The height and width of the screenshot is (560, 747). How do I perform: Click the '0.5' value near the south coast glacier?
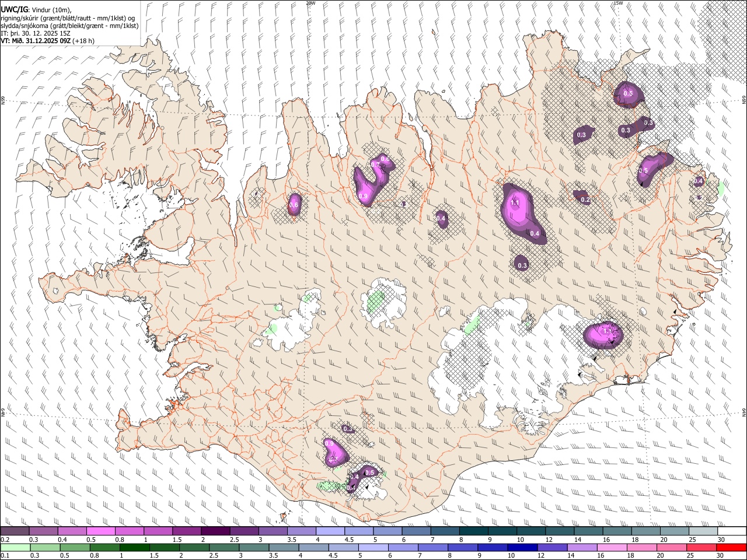tap(369, 473)
